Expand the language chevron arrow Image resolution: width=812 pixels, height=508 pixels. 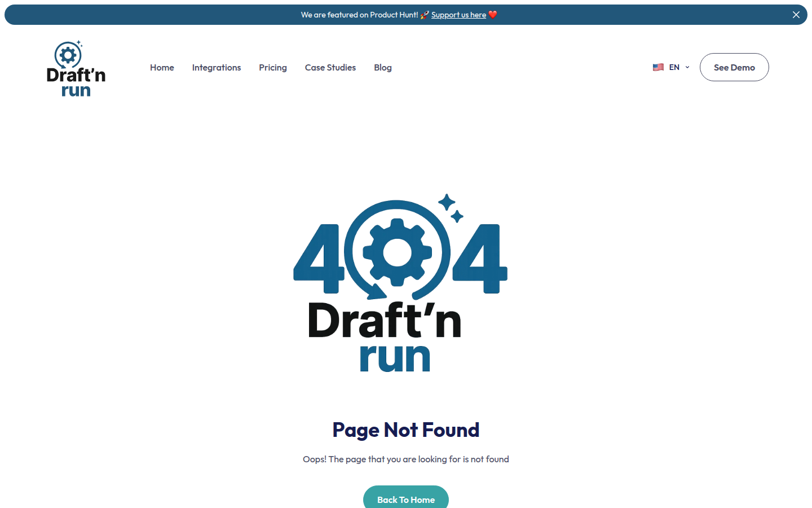pyautogui.click(x=687, y=67)
